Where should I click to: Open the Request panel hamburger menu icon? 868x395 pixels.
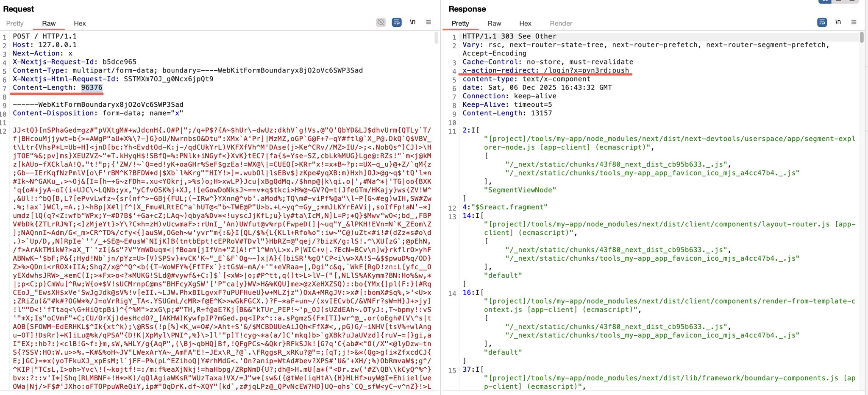click(429, 22)
